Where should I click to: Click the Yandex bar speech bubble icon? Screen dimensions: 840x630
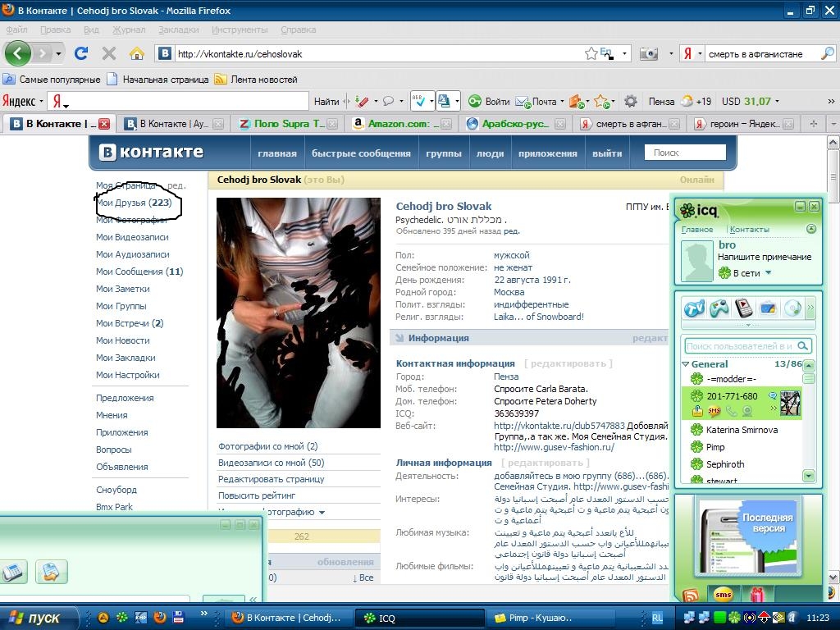[388, 101]
